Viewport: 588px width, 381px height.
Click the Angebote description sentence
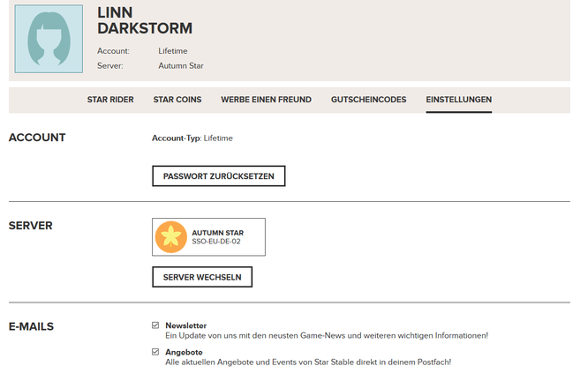(308, 362)
